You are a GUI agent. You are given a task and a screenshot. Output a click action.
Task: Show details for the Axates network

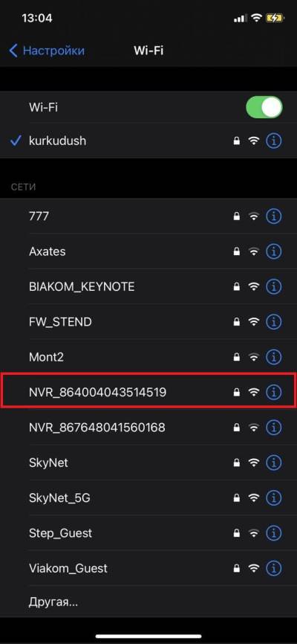[x=274, y=251]
